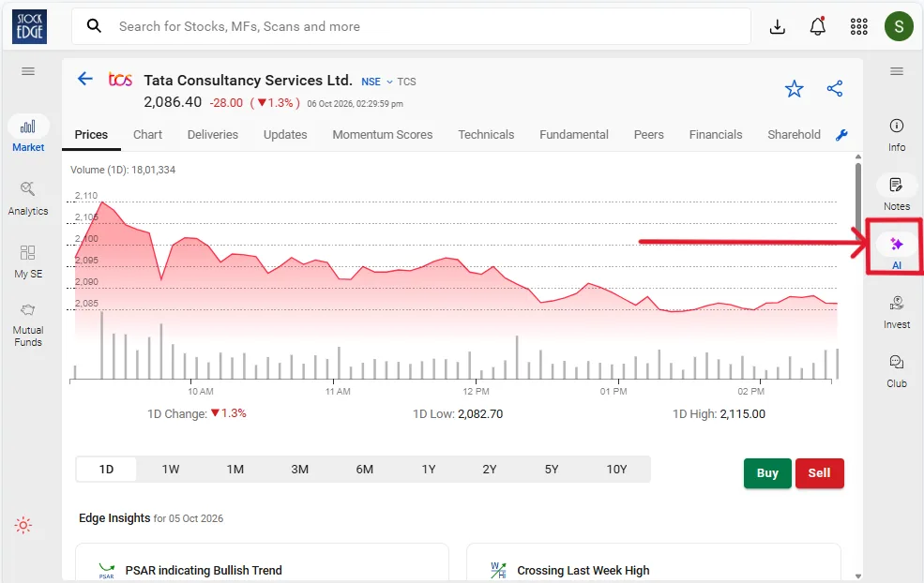Open the Technicals tab
Screen dimensions: 924x583
[x=486, y=135]
